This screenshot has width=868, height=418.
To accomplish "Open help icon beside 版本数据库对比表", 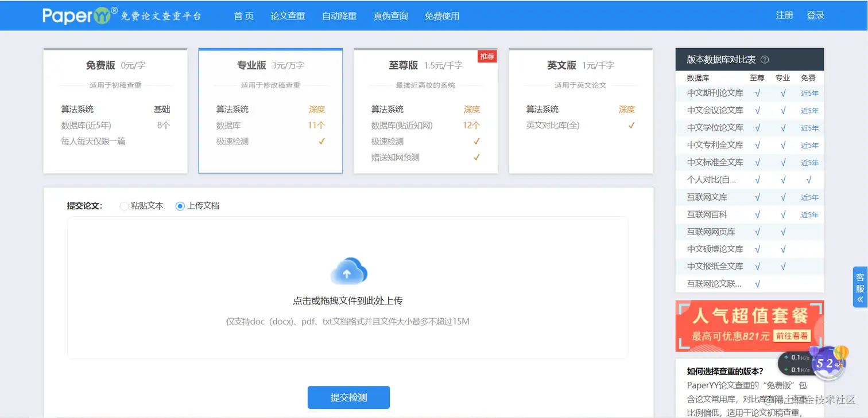I will [x=765, y=60].
